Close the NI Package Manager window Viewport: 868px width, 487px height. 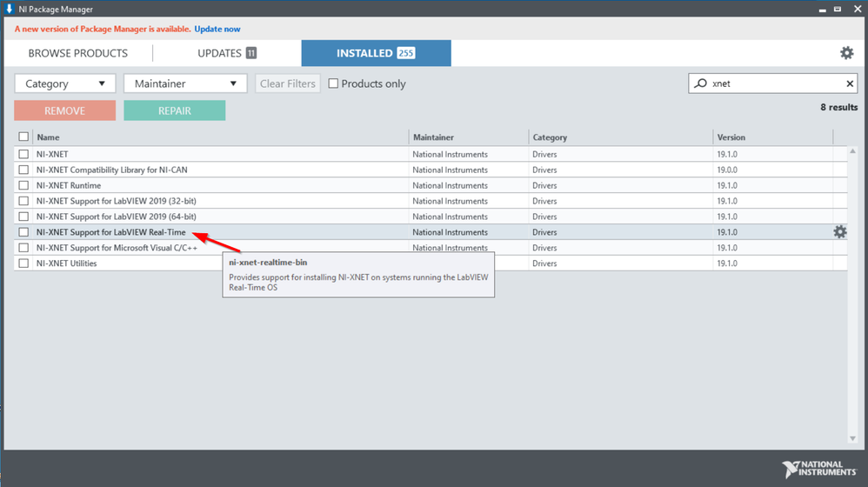click(x=858, y=9)
